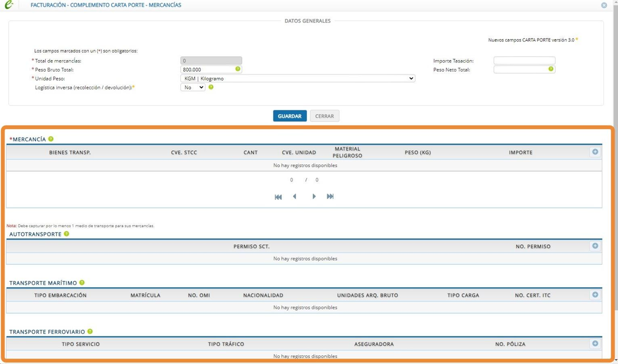Open help icon beside Logística inversa dropdown
The width and height of the screenshot is (618, 364).
(x=211, y=87)
